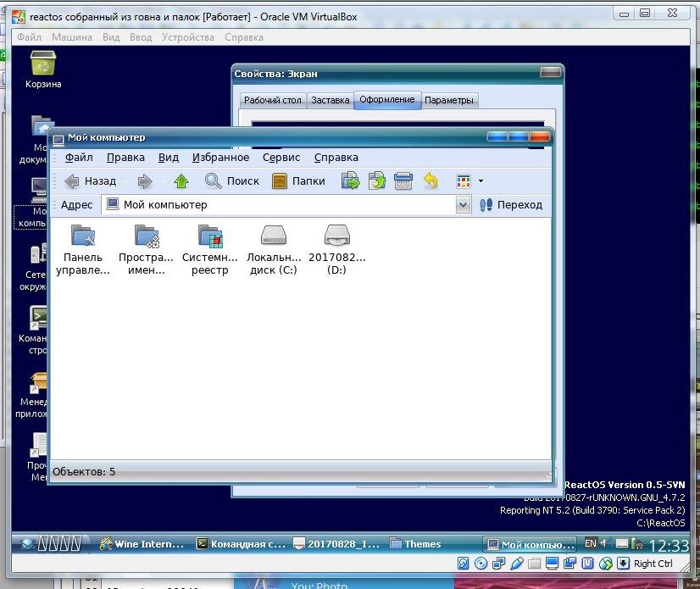Click the Объектов: 5 status text
This screenshot has width=700, height=589.
[x=84, y=471]
